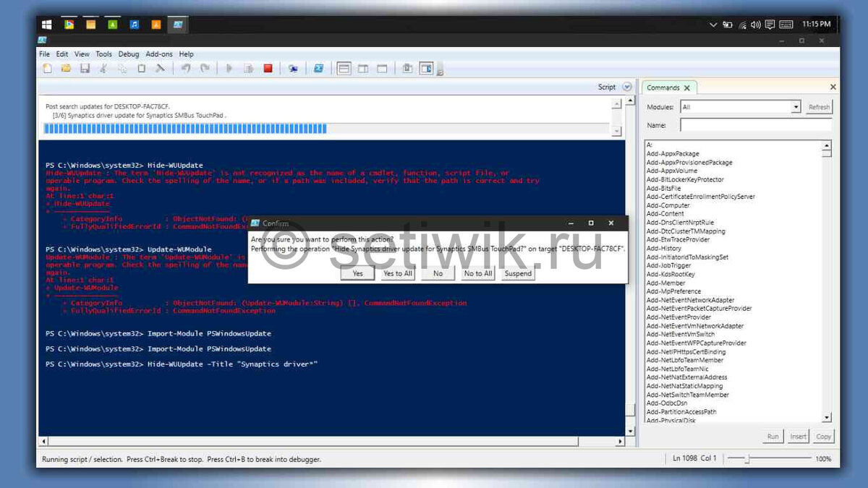Click Refresh in the Commands pane
The image size is (868, 488).
(818, 106)
